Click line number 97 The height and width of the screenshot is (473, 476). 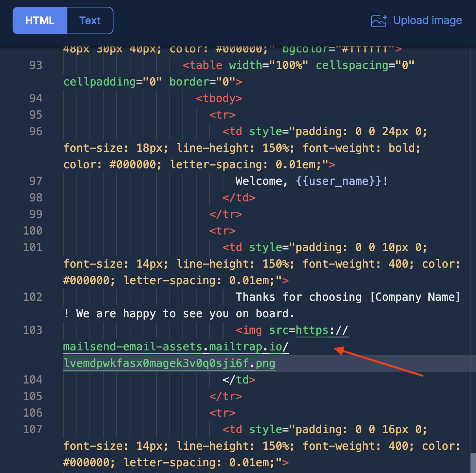pos(35,181)
